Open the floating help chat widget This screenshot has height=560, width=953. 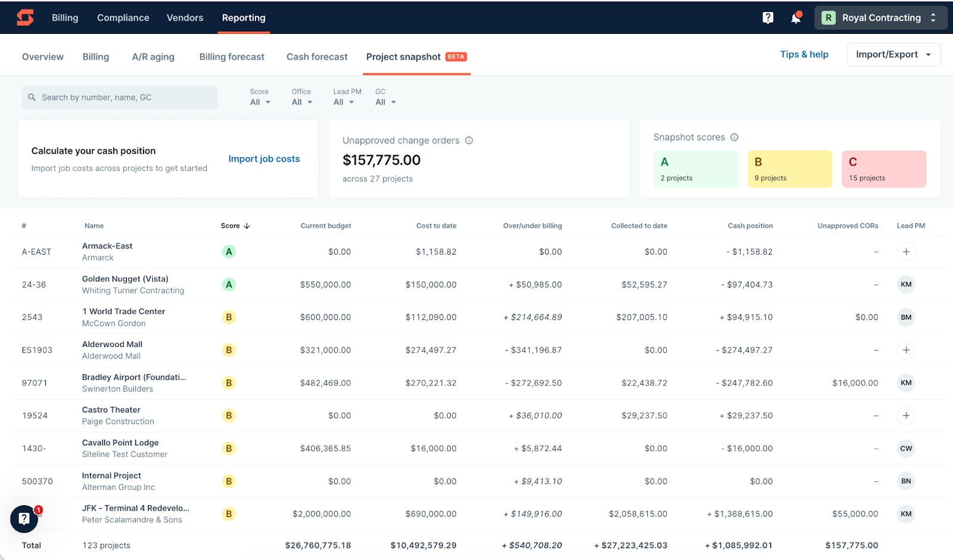tap(24, 519)
